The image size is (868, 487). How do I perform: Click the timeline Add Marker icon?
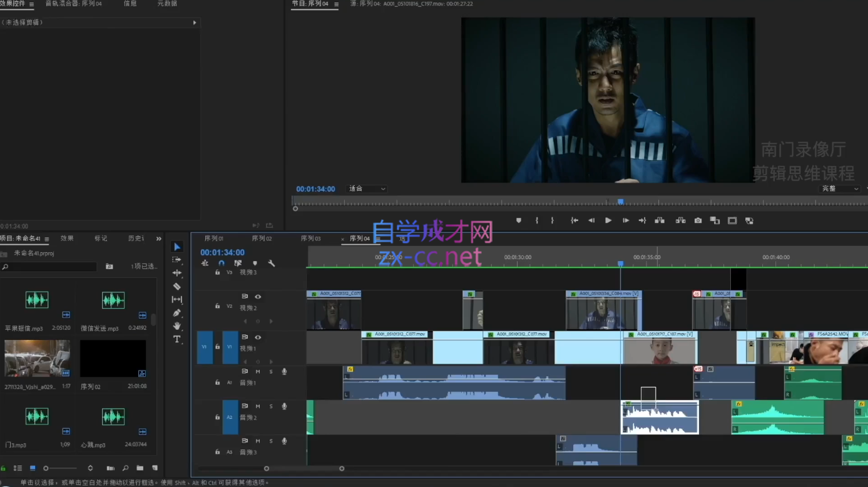[255, 264]
